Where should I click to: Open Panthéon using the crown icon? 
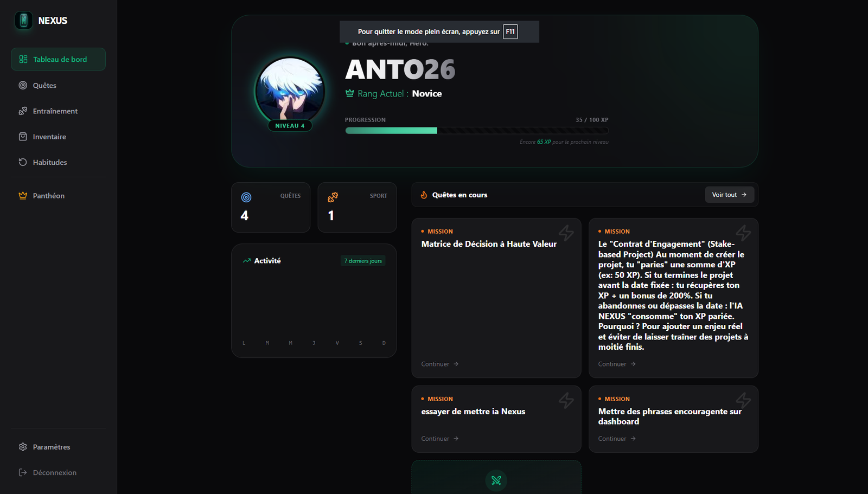(22, 195)
